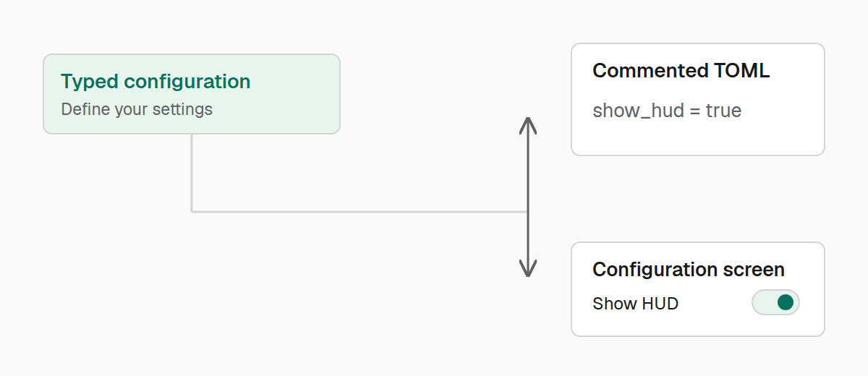Click the word "true" in the TOML line
The image size is (868, 376).
click(x=723, y=111)
